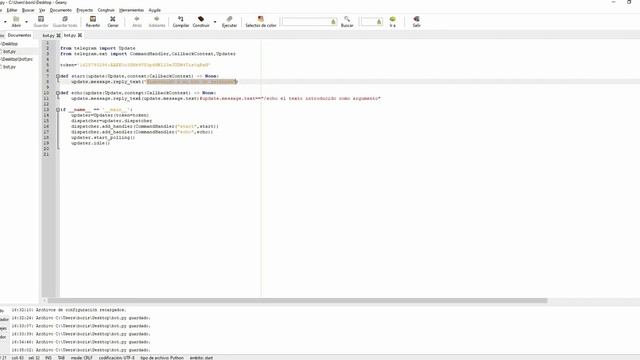Click the 'token=' assignment line
640x360 pixels.
coord(135,65)
